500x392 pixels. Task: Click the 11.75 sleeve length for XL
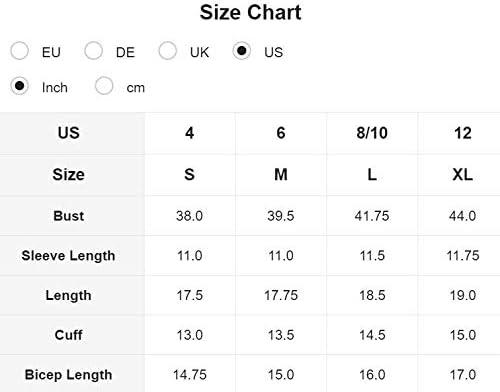[x=463, y=256]
